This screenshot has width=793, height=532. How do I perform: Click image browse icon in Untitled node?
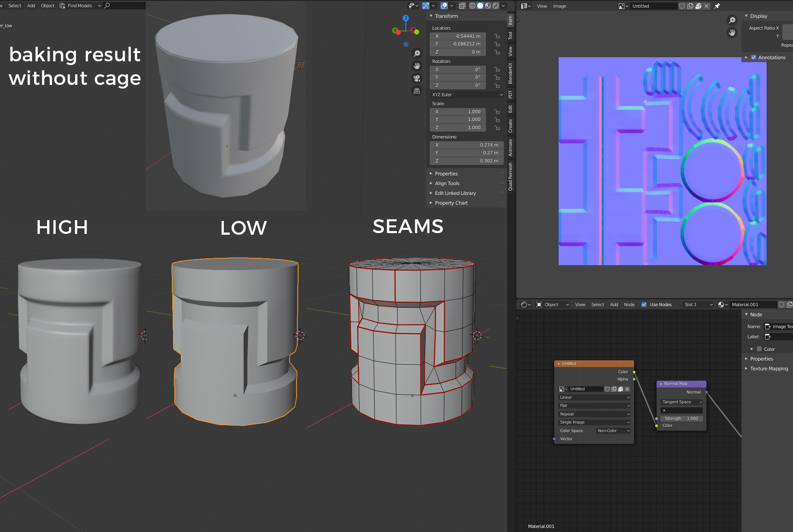coord(563,389)
